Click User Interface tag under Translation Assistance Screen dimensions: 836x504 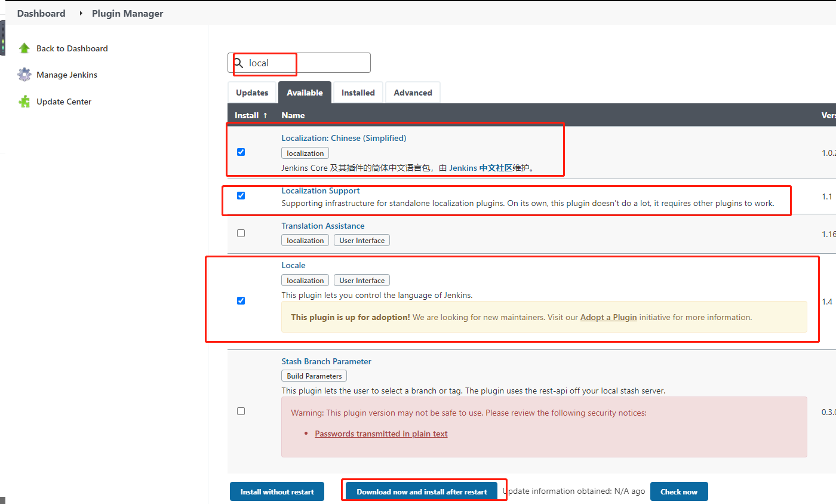coord(362,241)
